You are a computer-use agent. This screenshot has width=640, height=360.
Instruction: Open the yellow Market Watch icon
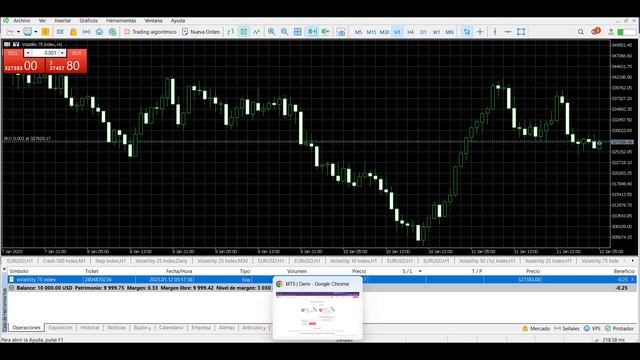pyautogui.click(x=45, y=31)
